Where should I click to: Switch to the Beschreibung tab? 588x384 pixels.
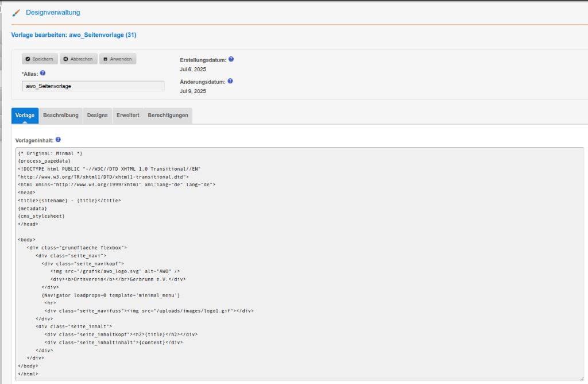pos(61,116)
